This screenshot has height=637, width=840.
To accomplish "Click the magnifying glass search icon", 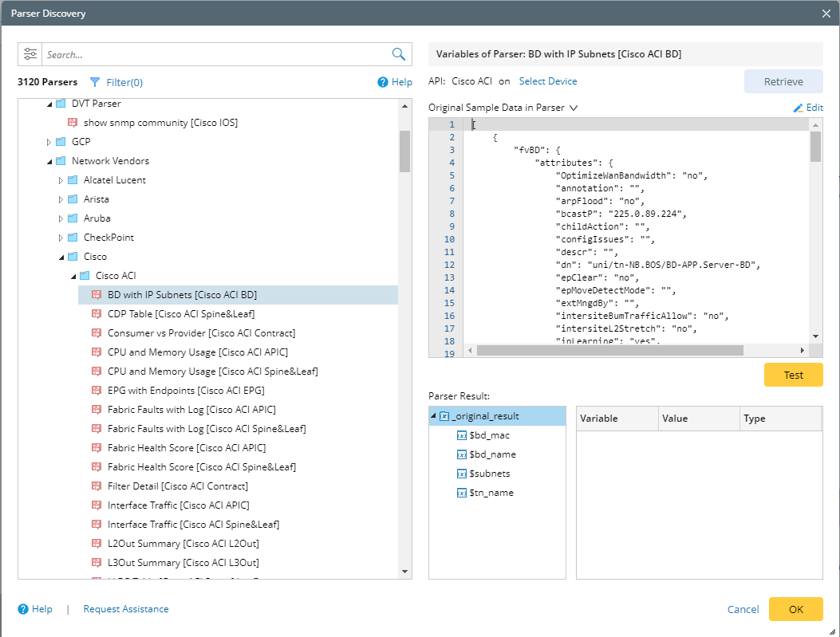I will click(x=397, y=53).
